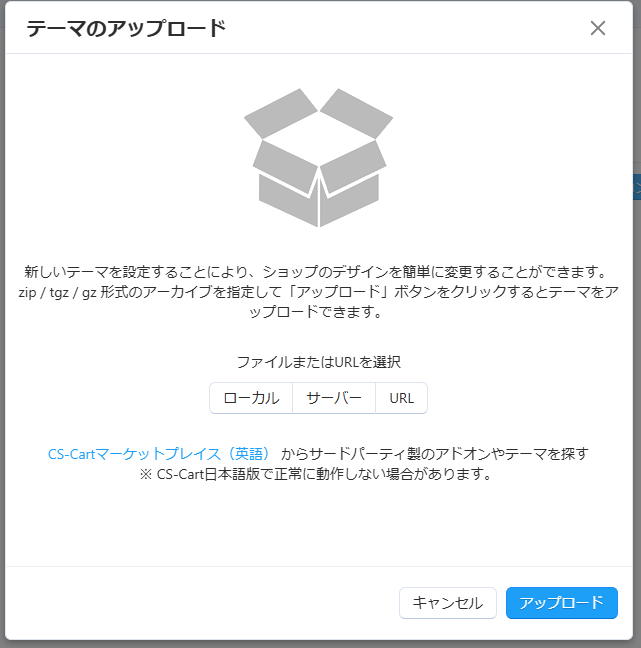Pick the URL source option
Image resolution: width=641 pixels, height=648 pixels.
401,398
